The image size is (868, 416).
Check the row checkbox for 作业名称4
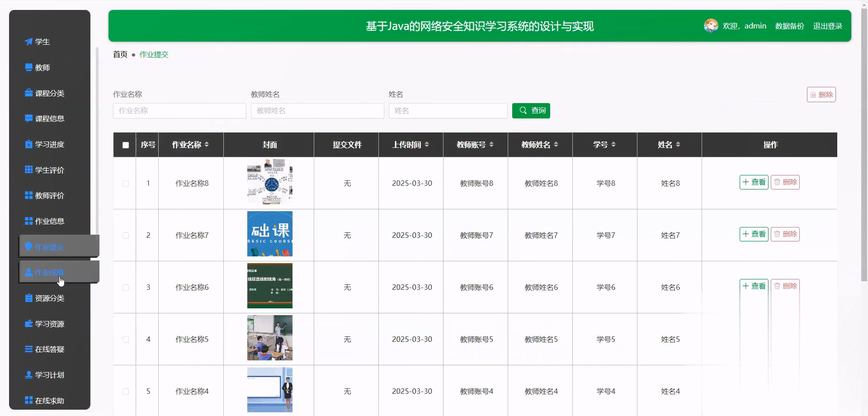pos(126,392)
